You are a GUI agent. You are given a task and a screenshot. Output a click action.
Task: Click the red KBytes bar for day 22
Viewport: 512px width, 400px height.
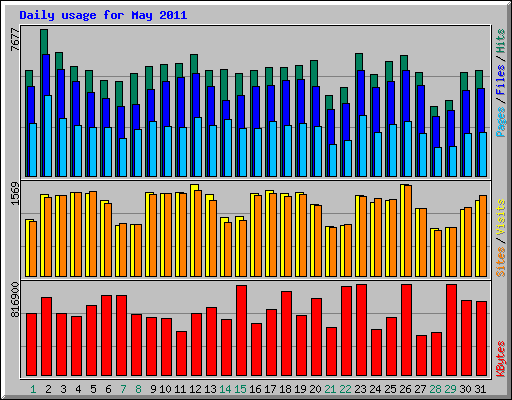point(346,331)
